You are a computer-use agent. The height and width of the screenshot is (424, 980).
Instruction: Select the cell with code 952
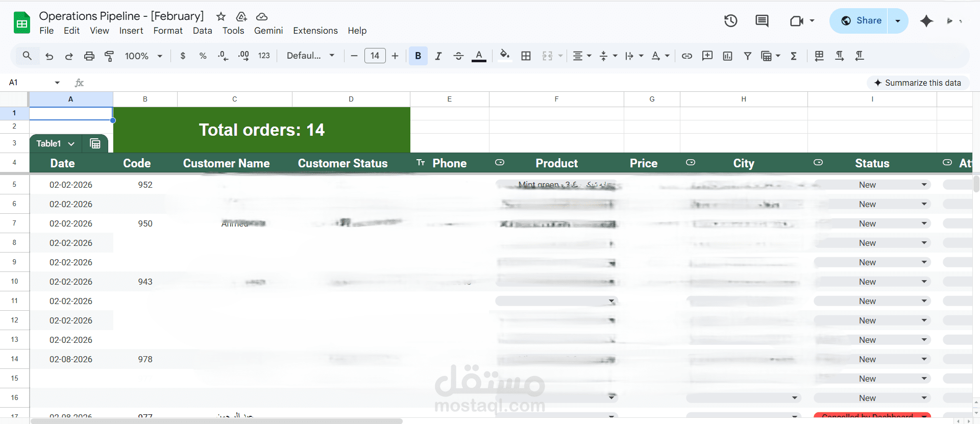(x=145, y=185)
